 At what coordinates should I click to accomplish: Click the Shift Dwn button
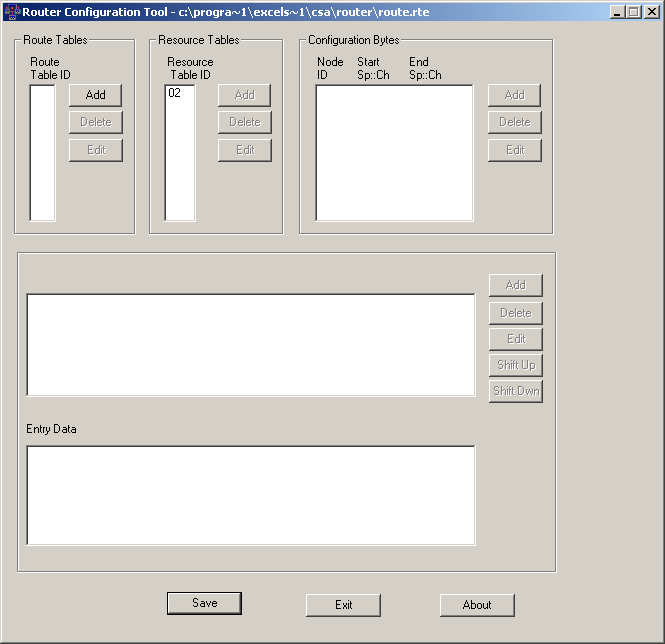click(x=515, y=391)
